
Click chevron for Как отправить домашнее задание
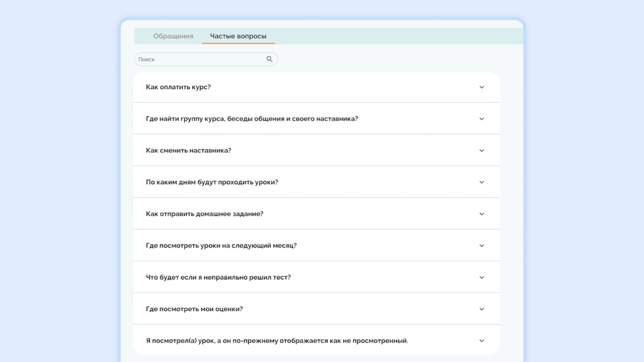(x=482, y=214)
